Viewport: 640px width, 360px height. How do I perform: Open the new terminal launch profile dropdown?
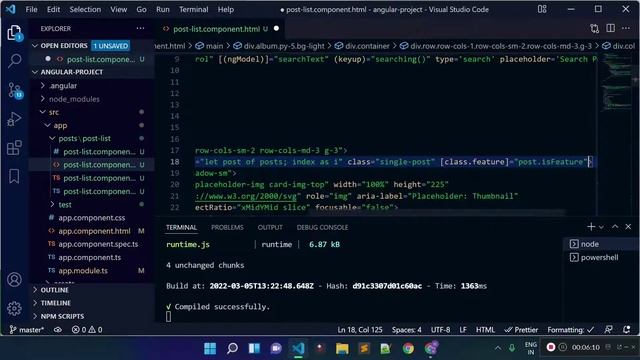[601, 227]
